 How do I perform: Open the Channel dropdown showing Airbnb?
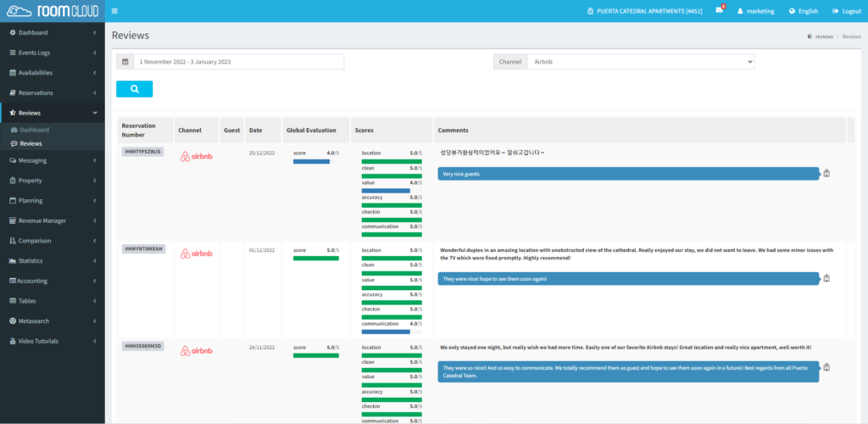[639, 62]
